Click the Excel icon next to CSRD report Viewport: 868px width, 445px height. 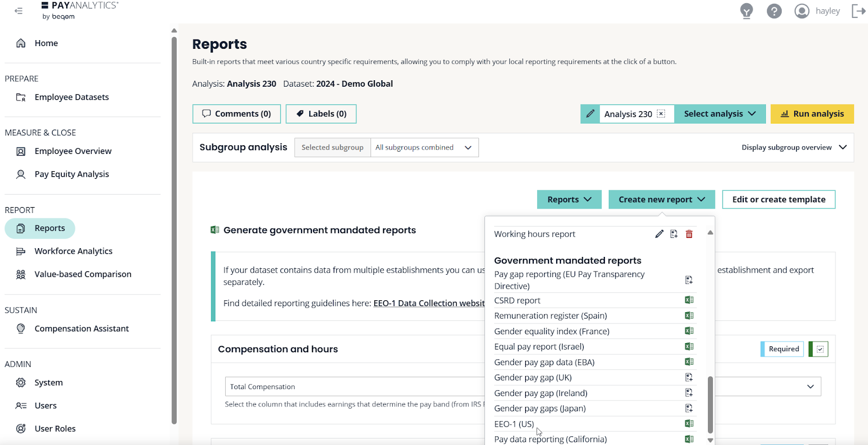689,300
